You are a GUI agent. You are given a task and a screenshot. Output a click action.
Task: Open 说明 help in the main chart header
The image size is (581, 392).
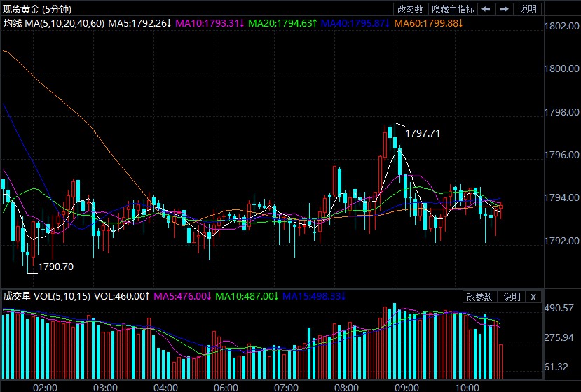528,9
